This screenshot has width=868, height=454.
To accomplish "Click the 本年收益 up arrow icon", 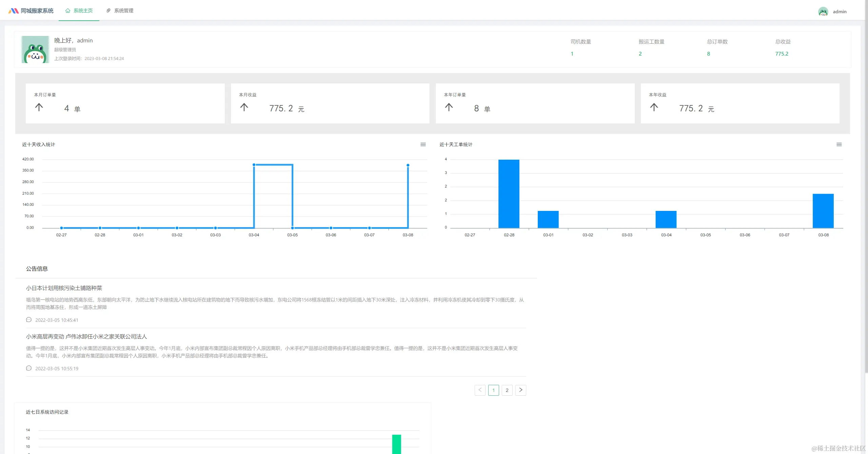I will coord(654,107).
